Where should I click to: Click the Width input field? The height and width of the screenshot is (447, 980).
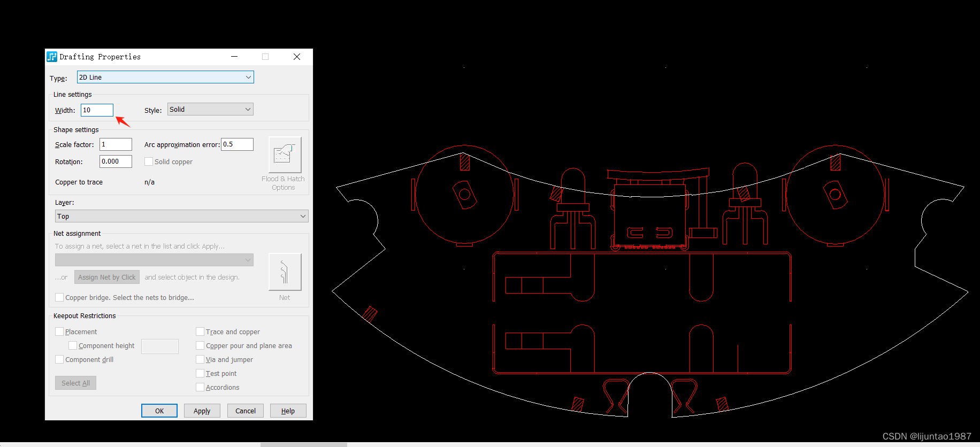tap(97, 110)
